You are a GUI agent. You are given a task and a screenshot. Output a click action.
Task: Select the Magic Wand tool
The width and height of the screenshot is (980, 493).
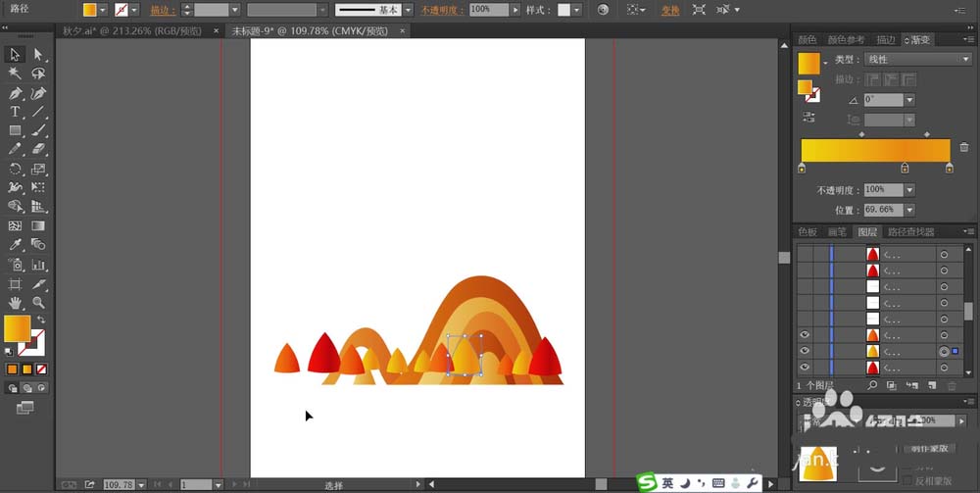[15, 74]
